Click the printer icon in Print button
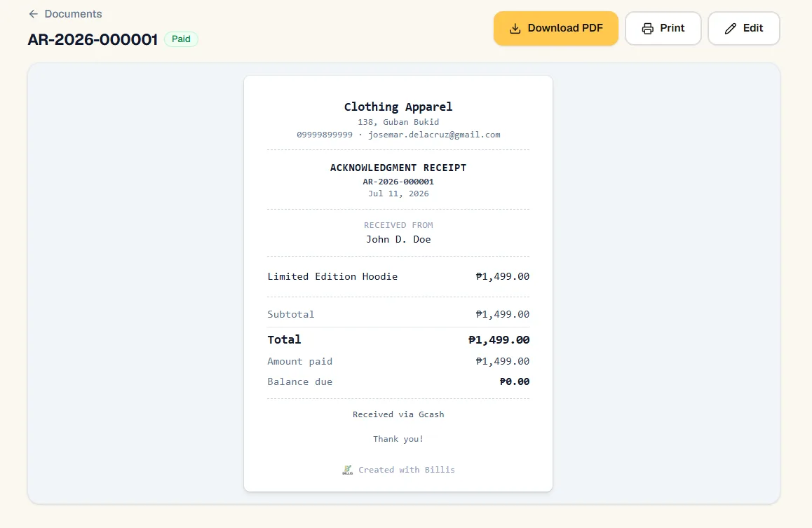 [647, 29]
